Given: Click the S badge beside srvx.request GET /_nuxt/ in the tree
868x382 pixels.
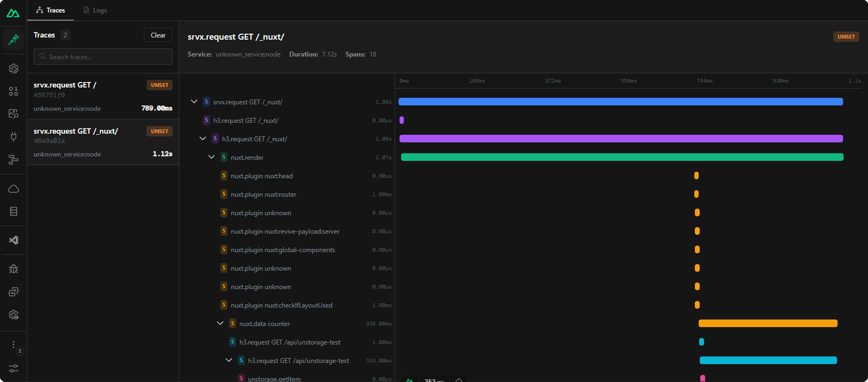Looking at the screenshot, I should [206, 102].
